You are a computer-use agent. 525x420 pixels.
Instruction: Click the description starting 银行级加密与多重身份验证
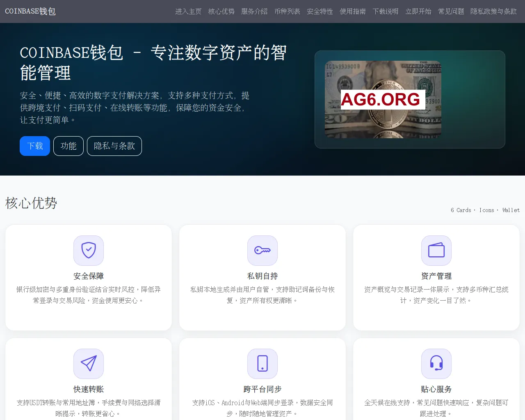point(89,295)
